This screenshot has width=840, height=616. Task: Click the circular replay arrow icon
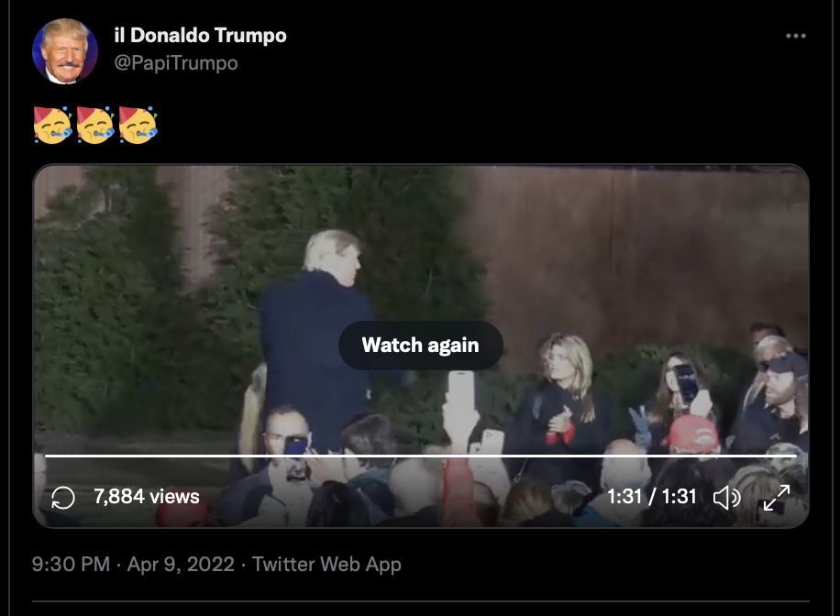tap(62, 498)
